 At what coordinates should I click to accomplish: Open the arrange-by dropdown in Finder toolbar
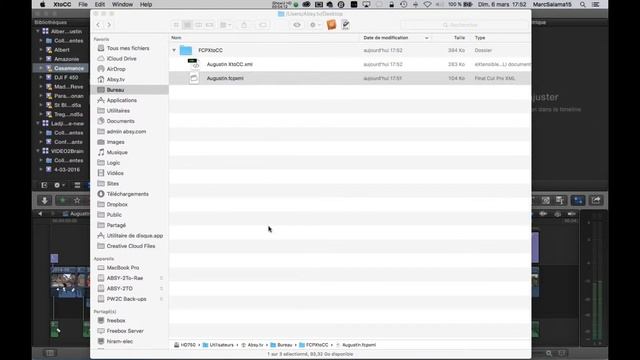click(x=225, y=25)
